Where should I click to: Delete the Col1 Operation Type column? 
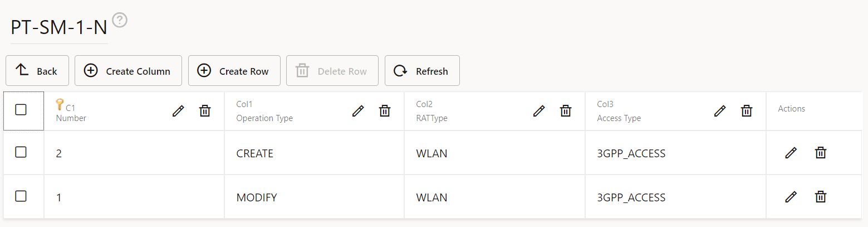click(385, 111)
